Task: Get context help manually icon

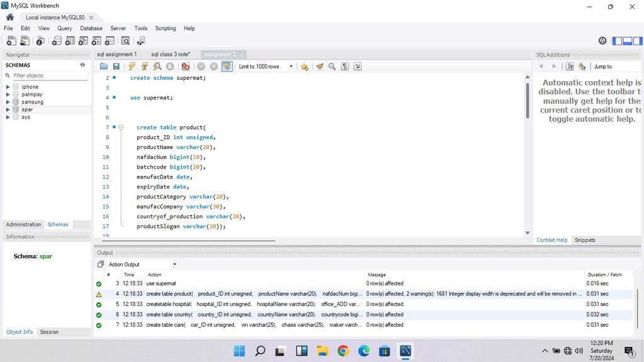Action: point(570,67)
